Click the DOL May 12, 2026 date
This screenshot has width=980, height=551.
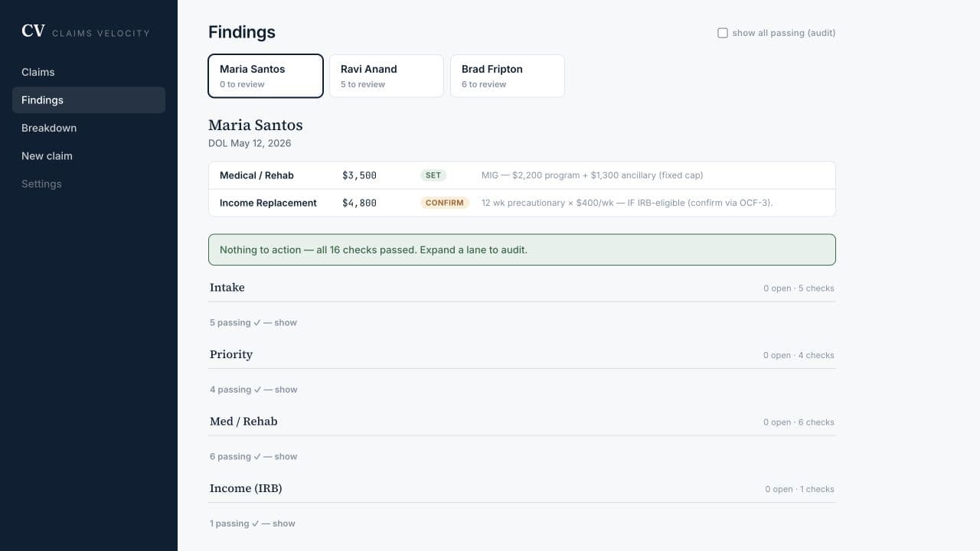point(250,143)
